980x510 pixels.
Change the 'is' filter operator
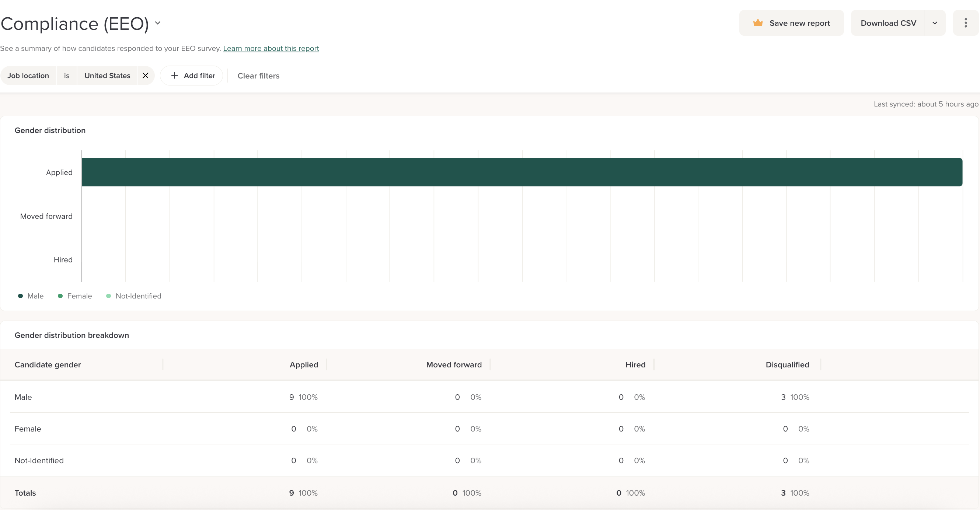coord(67,75)
